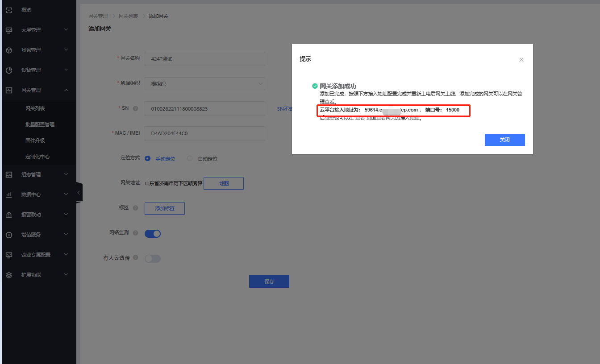This screenshot has height=364, width=600.
Task: Click the 增值服务 yen coin icon
Action: pyautogui.click(x=9, y=235)
